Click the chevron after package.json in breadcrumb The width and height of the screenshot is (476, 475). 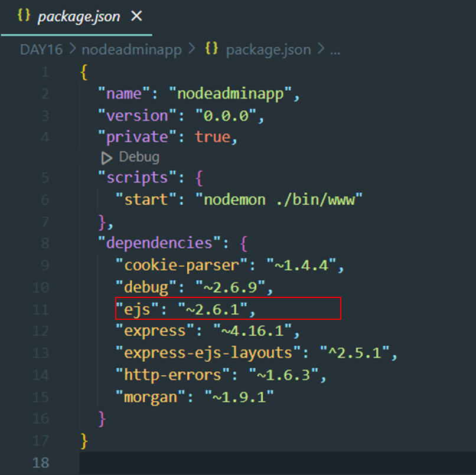click(x=321, y=49)
